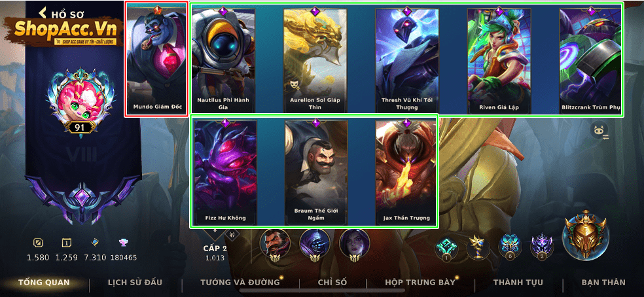Select the Graves champion mastery portrait
Viewport: 644px width, 297px height.
(x=275, y=245)
